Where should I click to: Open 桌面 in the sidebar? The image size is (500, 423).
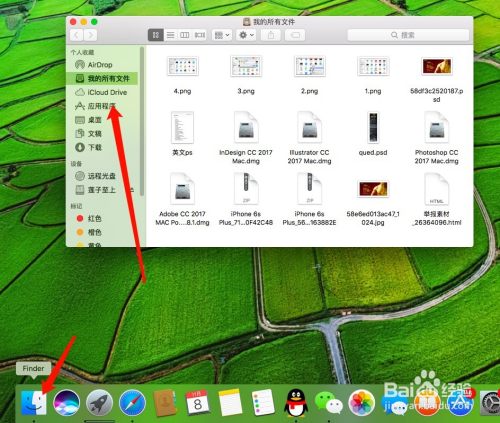102,120
